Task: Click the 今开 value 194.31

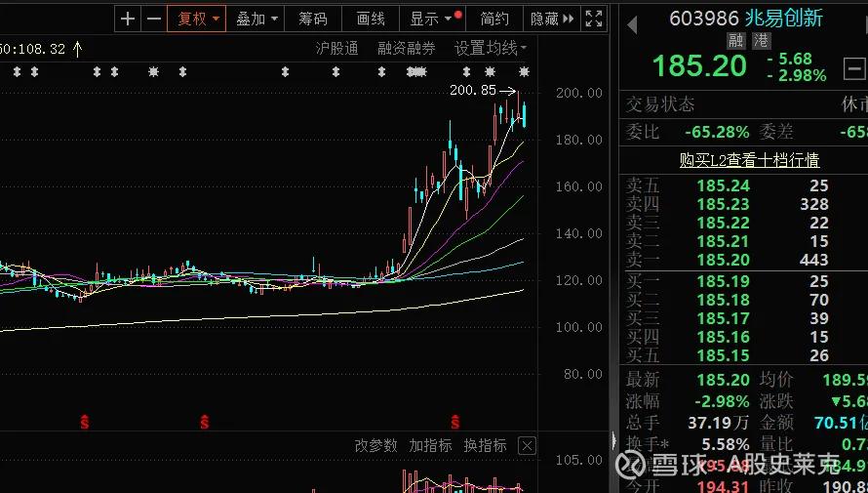Action: (723, 486)
